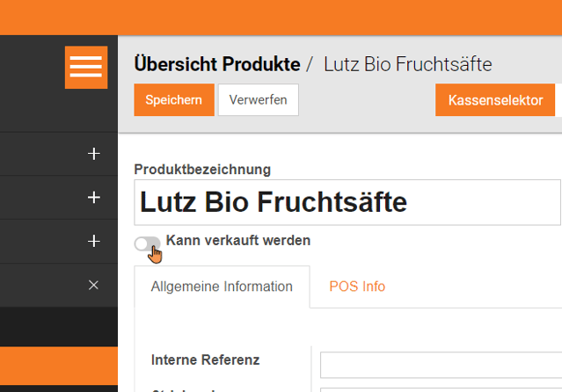The image size is (562, 392).
Task: Go back to Übersicht Produkte
Action: tap(216, 64)
